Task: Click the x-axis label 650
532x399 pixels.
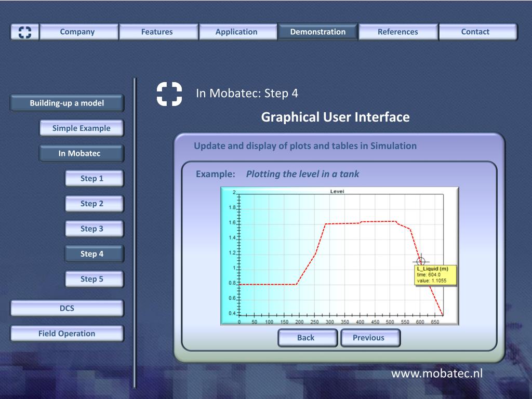Action: point(435,322)
